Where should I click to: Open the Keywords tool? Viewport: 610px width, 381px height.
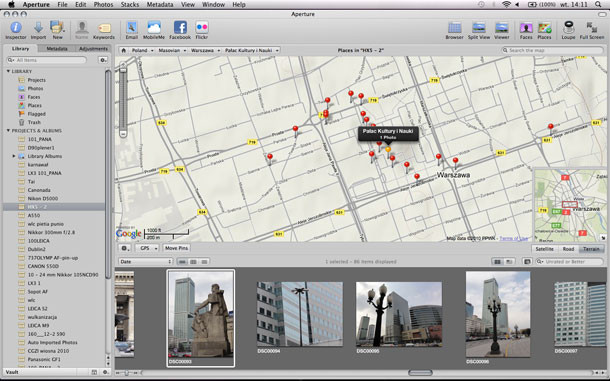click(103, 30)
